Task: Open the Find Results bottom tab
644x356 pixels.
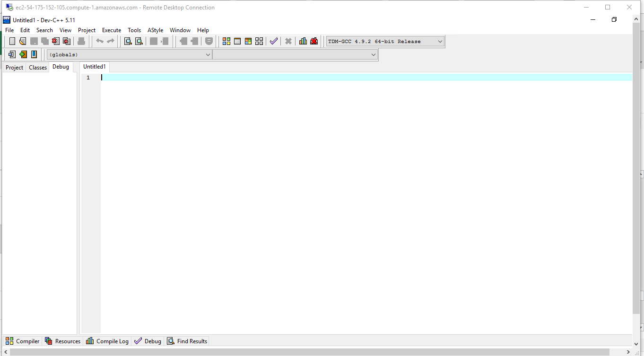Action: 187,341
